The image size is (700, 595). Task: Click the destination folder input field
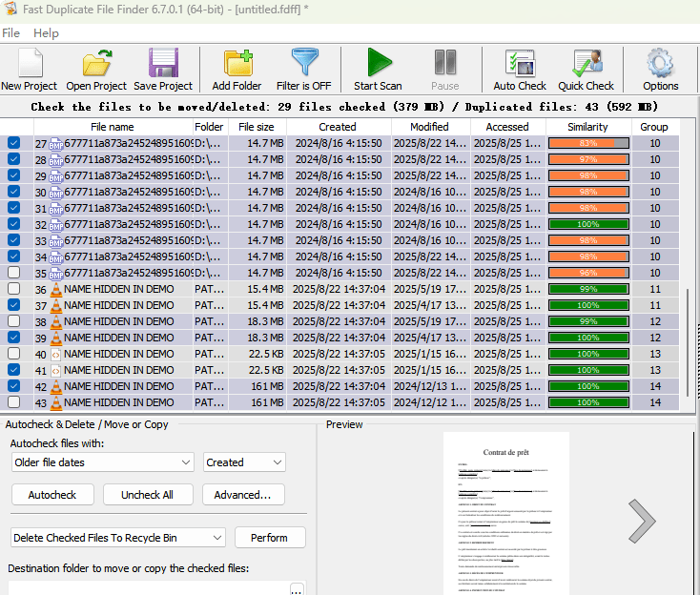(x=149, y=588)
